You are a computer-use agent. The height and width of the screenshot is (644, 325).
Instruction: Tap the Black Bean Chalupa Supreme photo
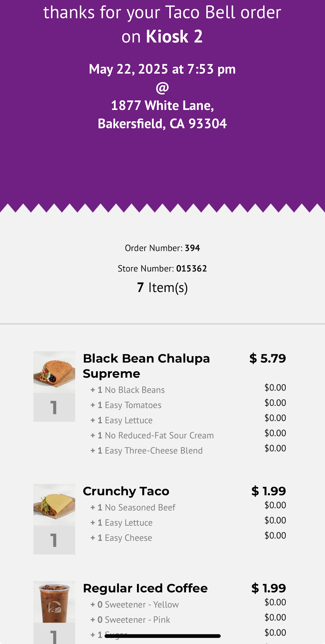tap(54, 372)
